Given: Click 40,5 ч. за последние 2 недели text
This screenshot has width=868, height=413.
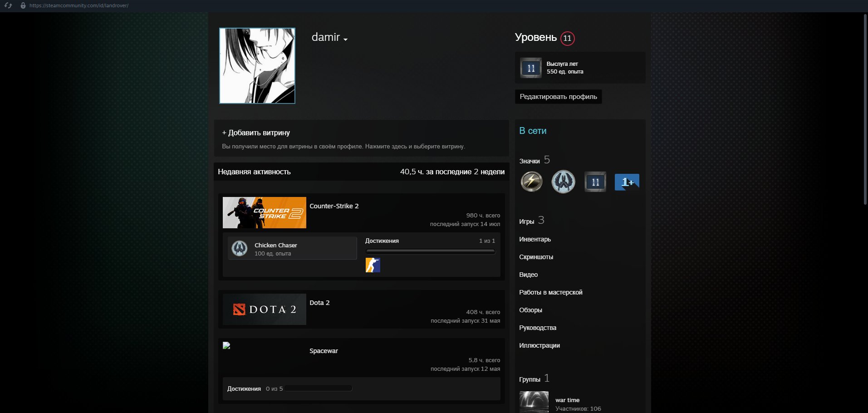Looking at the screenshot, I should pyautogui.click(x=452, y=172).
